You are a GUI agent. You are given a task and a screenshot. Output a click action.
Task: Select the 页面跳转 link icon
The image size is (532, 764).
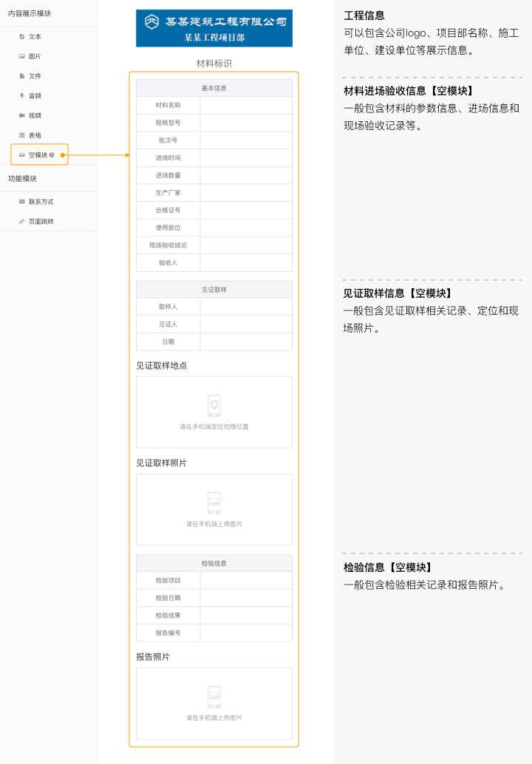point(21,221)
